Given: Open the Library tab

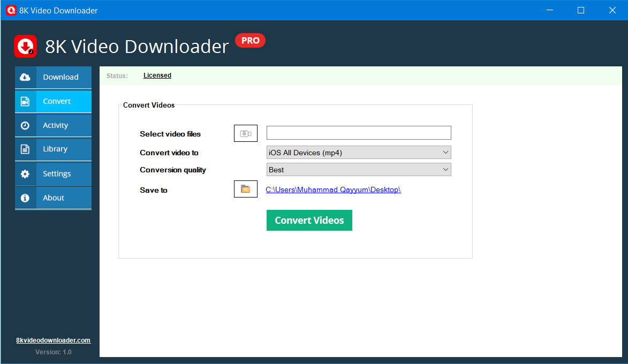Looking at the screenshot, I should click(53, 149).
